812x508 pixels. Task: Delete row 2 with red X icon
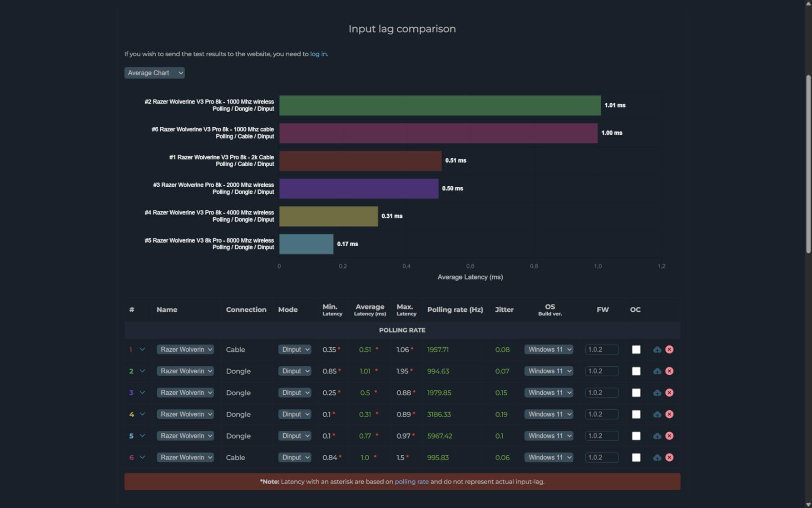669,371
